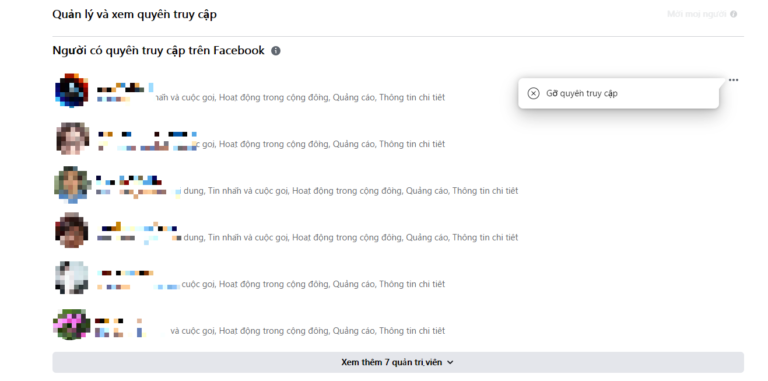Click the X icon beside Gỡ quyền truy cập
Viewport: 768px width, 381px height.
pos(533,93)
